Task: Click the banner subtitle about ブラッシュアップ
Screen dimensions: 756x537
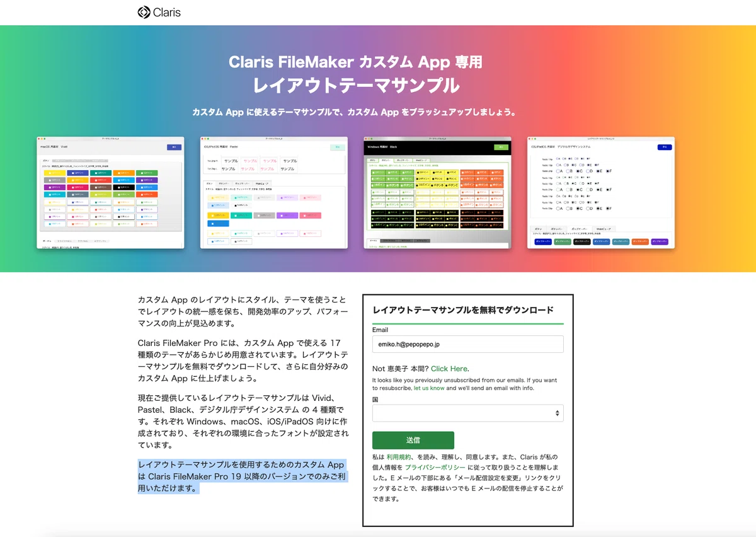Action: (355, 113)
